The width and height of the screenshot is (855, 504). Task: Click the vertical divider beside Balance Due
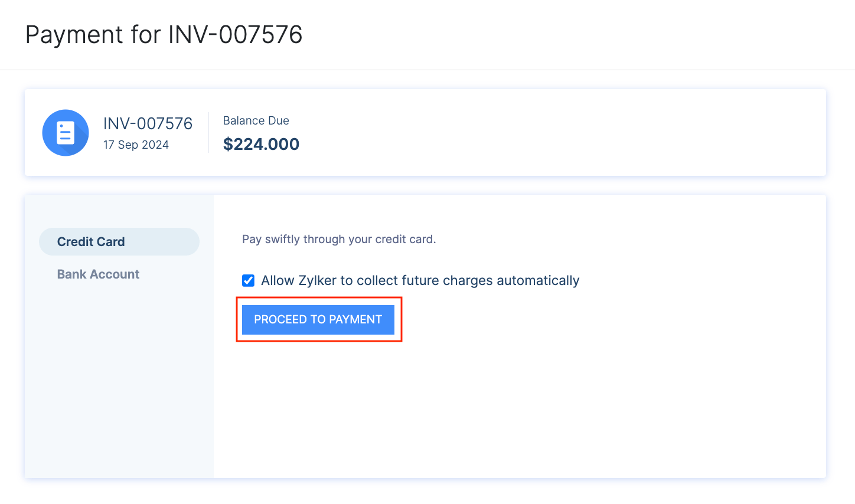[x=208, y=133]
